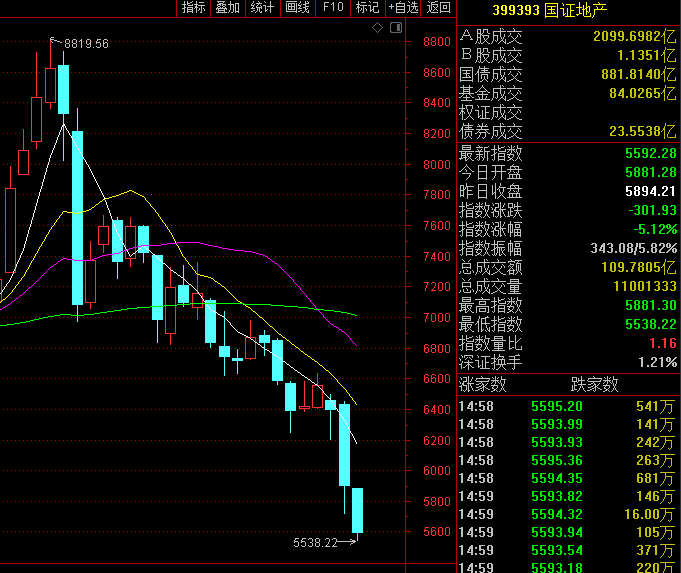The width and height of the screenshot is (681, 573).
Task: Click the 指数量比 value 1.16
Action: (x=663, y=344)
